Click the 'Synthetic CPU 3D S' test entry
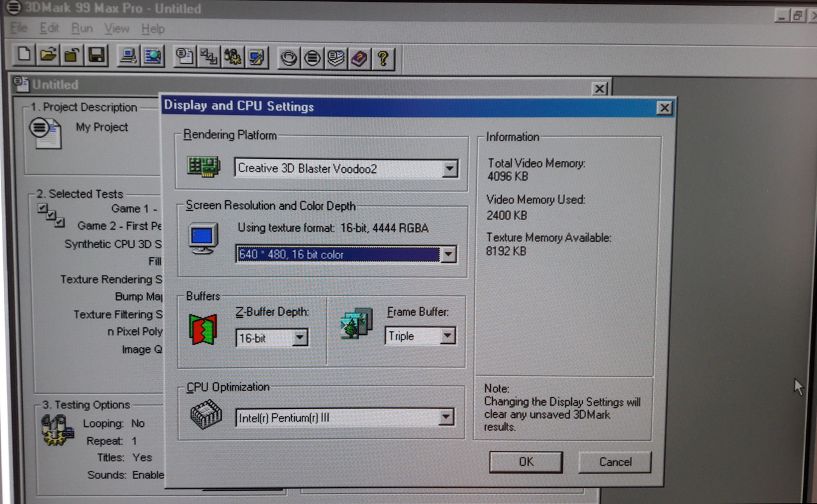The image size is (817, 504). click(x=114, y=244)
